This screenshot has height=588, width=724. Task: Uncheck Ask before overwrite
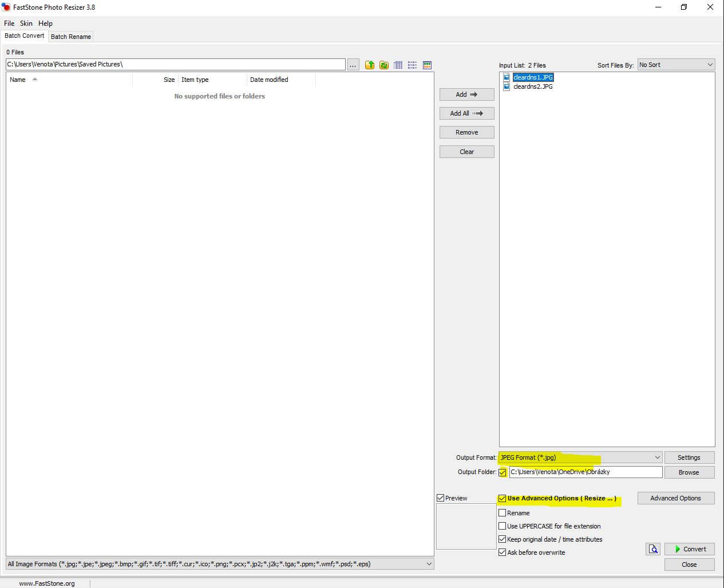click(503, 553)
